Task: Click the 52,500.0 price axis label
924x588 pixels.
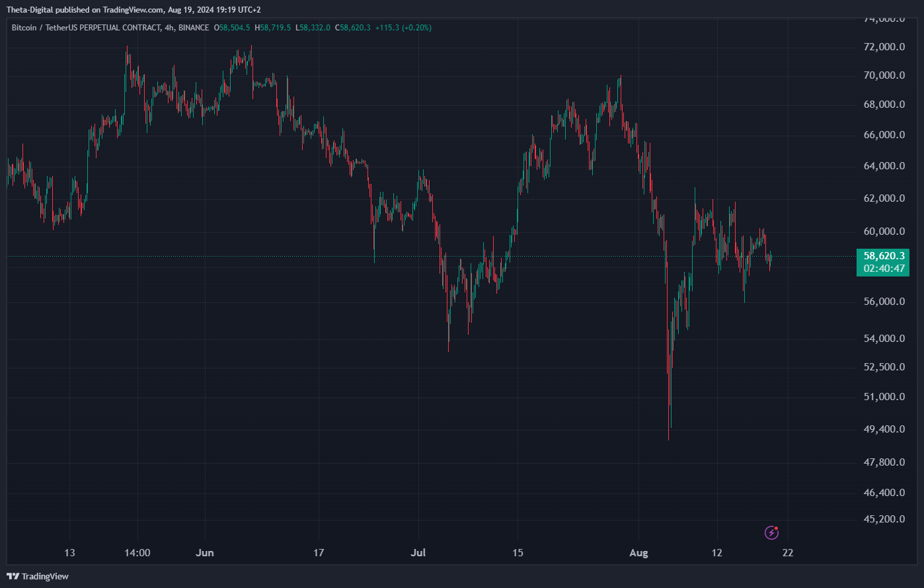Action: tap(884, 367)
